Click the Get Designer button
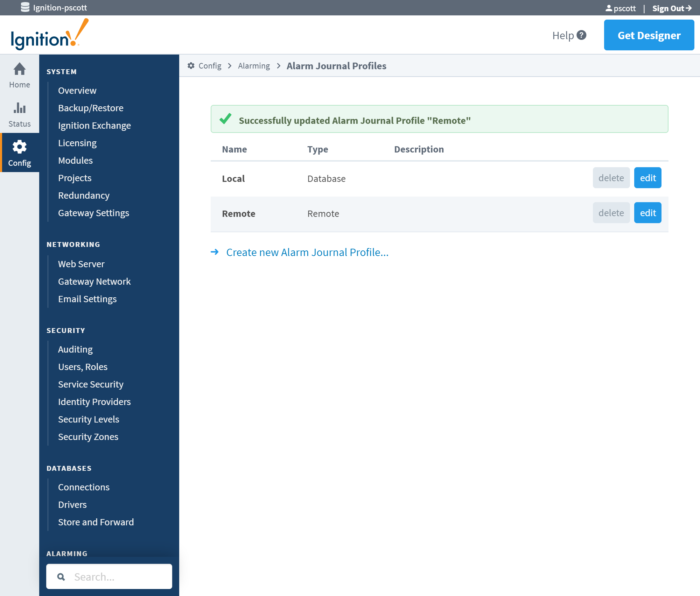The image size is (700, 596). (649, 35)
